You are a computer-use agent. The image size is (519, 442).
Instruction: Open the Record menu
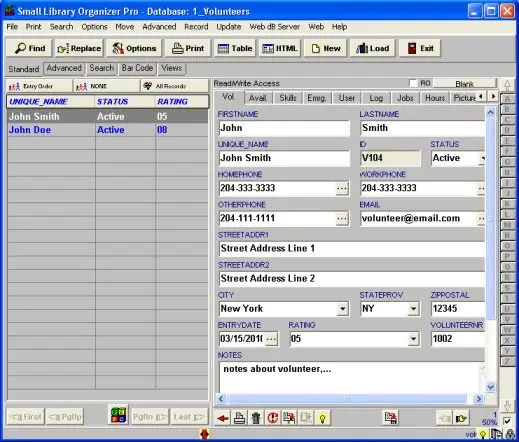(196, 27)
